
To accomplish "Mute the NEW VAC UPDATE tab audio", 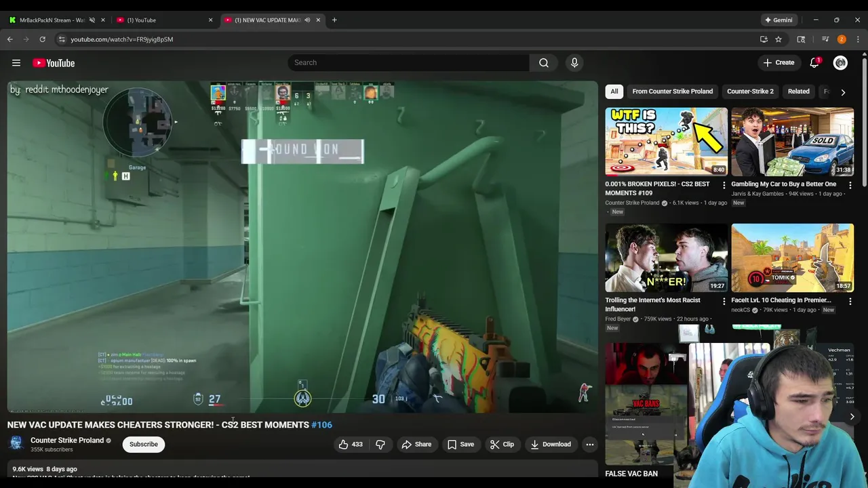I will (x=307, y=20).
